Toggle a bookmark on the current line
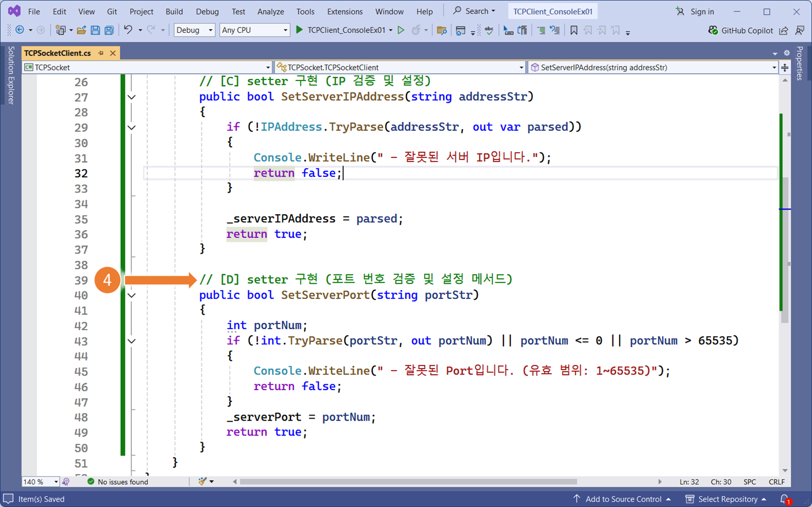Image resolution: width=812 pixels, height=507 pixels. [x=574, y=30]
